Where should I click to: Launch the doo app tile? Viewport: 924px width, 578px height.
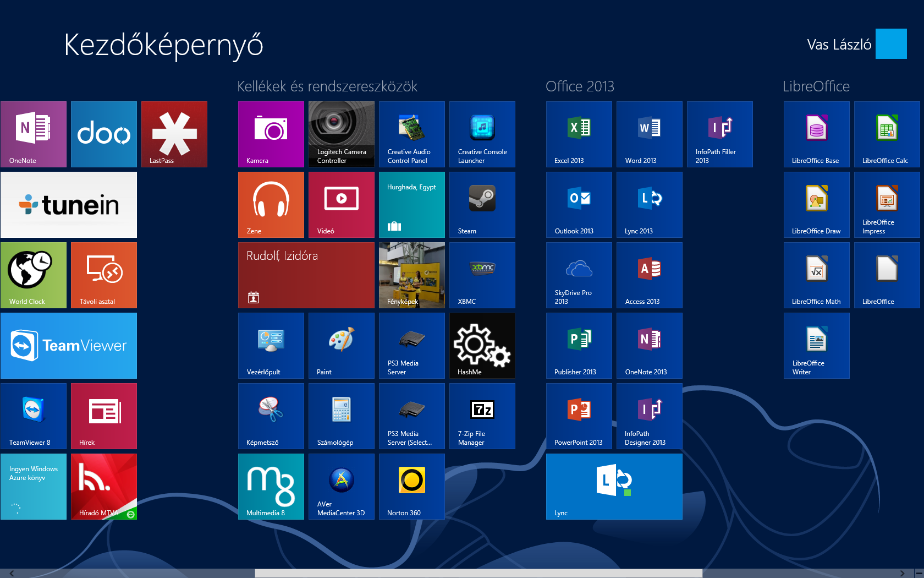[x=104, y=134]
